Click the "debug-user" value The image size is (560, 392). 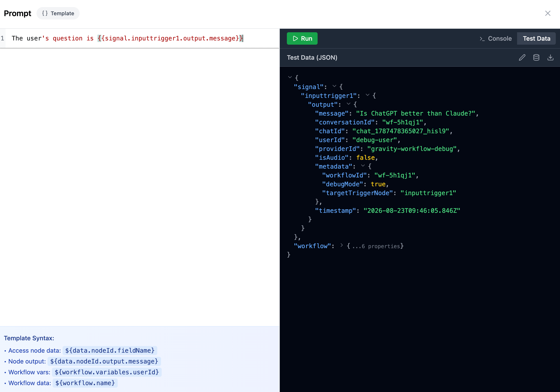click(375, 140)
